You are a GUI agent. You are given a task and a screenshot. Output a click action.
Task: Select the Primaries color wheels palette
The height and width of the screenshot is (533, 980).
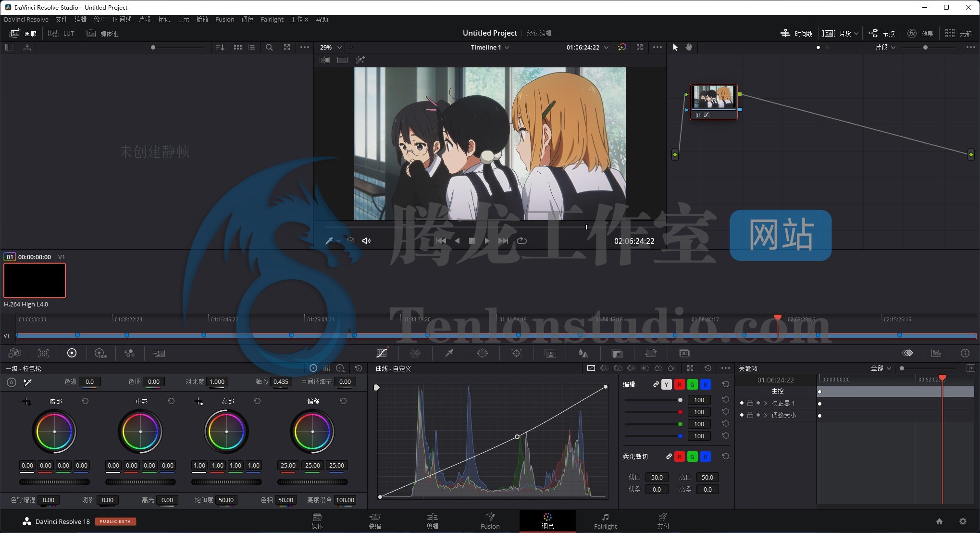72,353
